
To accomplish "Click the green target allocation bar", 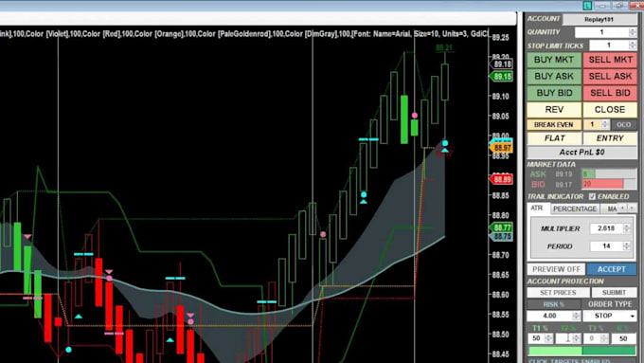I will (581, 351).
